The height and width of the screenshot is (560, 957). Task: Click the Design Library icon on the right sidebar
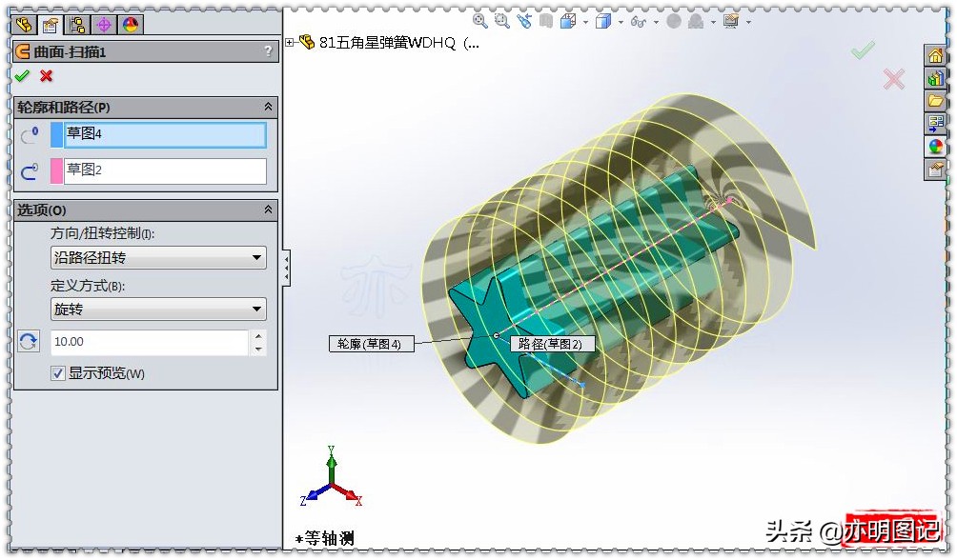pos(937,77)
